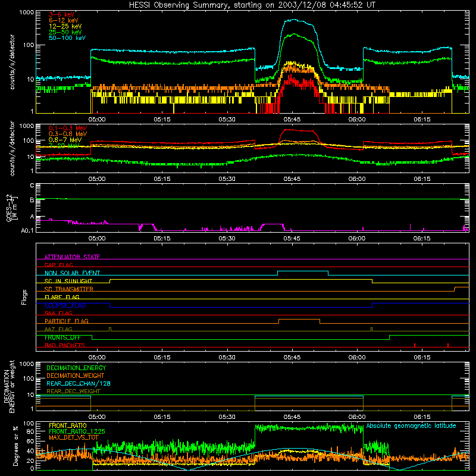This screenshot has width=476, height=476.
Task: Click the NON_SOLAR_EVENT flag label
Action: (72, 273)
